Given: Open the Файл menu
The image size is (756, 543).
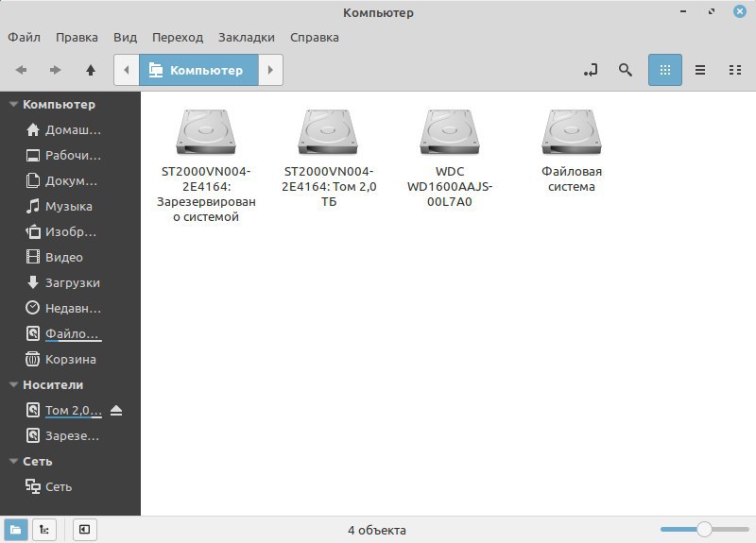Looking at the screenshot, I should tap(25, 37).
